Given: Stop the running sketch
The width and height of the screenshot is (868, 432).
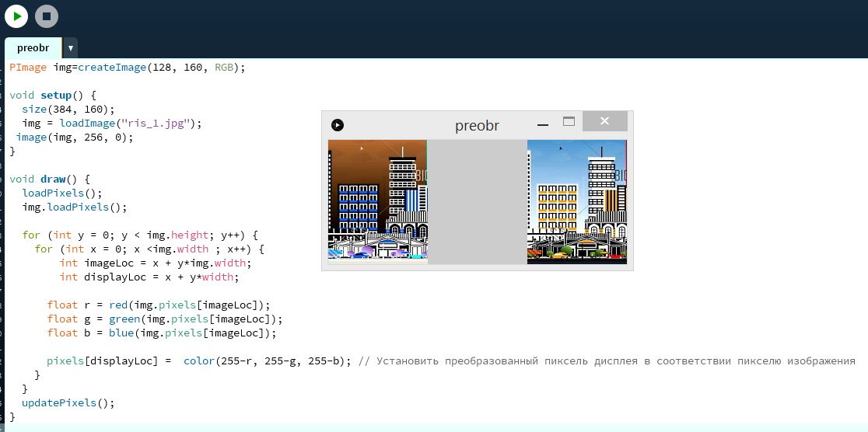Looking at the screenshot, I should pos(47,16).
